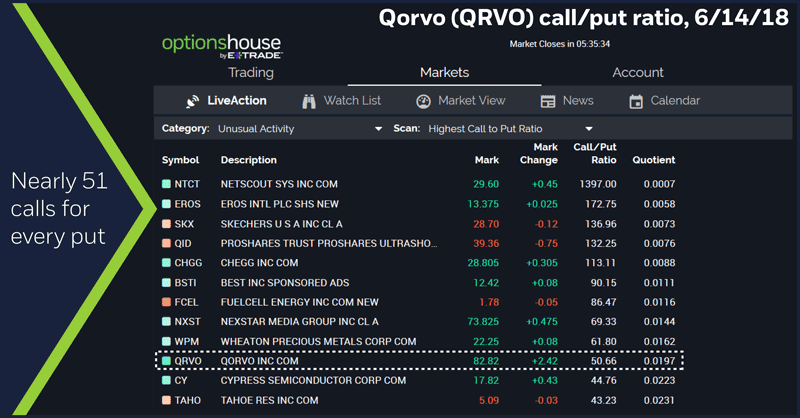Viewport: 800px width, 418px height.
Task: Switch to the Account tab
Action: point(637,73)
